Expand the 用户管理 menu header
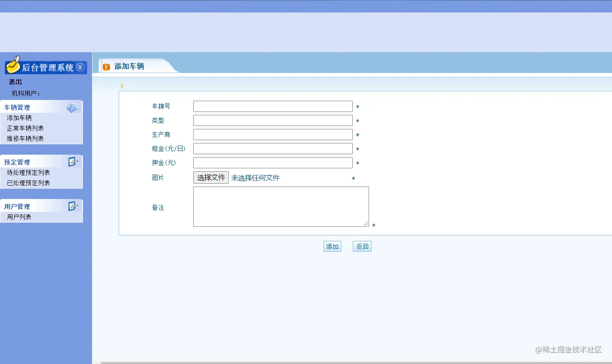This screenshot has height=364, width=612. coord(41,206)
